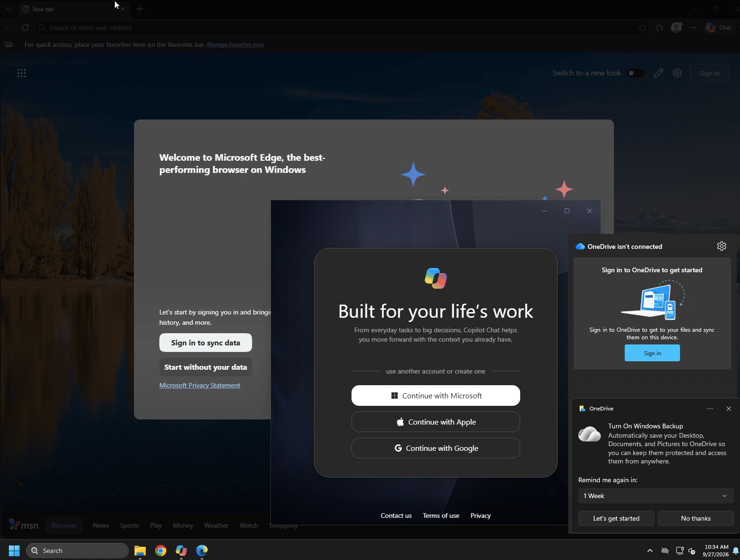Screen dimensions: 740x560
Task: Click the taskbar Search box
Action: pyautogui.click(x=77, y=551)
